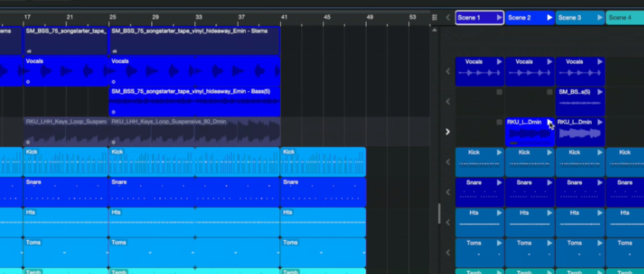
Task: Select the Bass(5) audio clip in arrangement
Action: (195, 102)
